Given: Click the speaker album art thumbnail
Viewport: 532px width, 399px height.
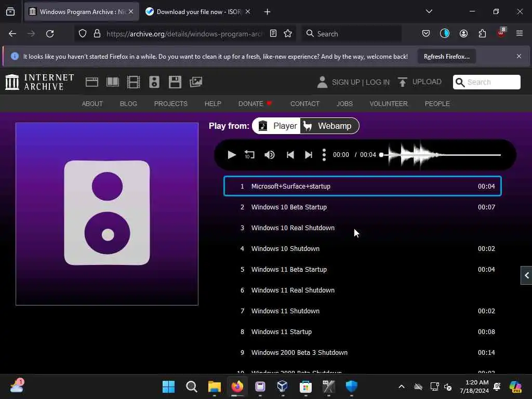Looking at the screenshot, I should (x=107, y=214).
